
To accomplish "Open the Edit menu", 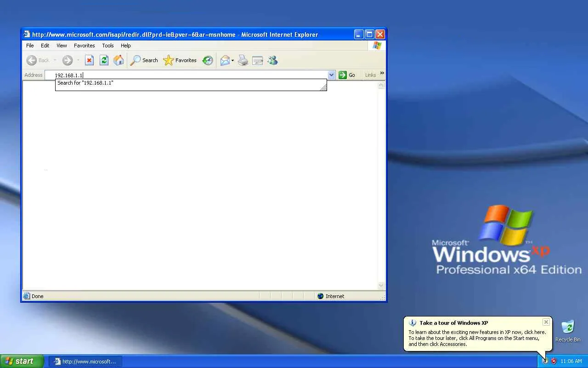I will [x=45, y=46].
